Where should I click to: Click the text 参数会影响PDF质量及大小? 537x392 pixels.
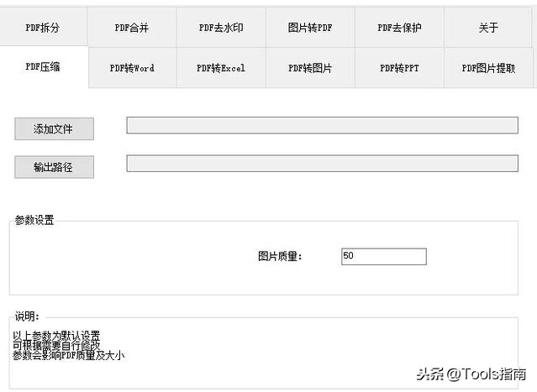tap(69, 355)
